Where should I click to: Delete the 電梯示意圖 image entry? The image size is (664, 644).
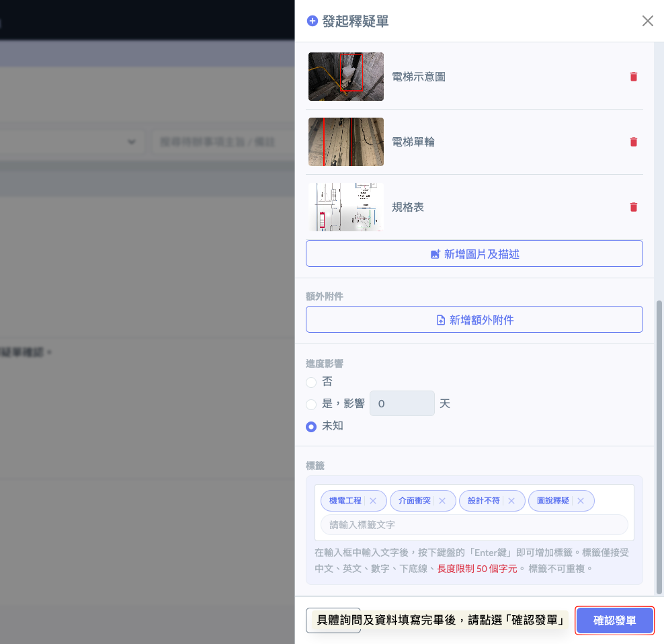(633, 77)
